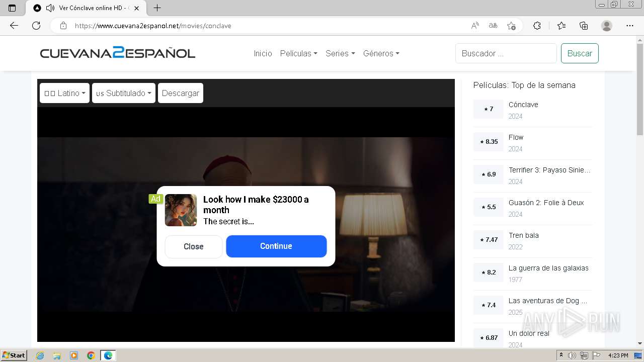
Task: Click the 6.9 rating badge for Terrifier 3
Action: coord(489,174)
